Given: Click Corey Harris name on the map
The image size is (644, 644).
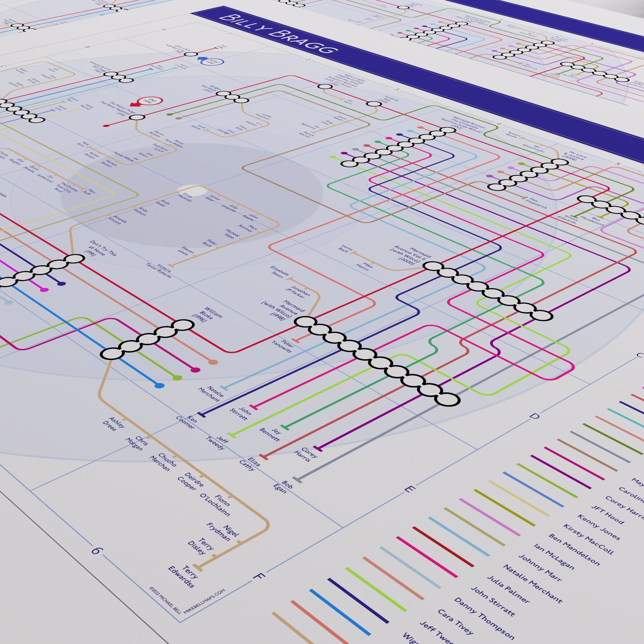Looking at the screenshot, I should 306,454.
